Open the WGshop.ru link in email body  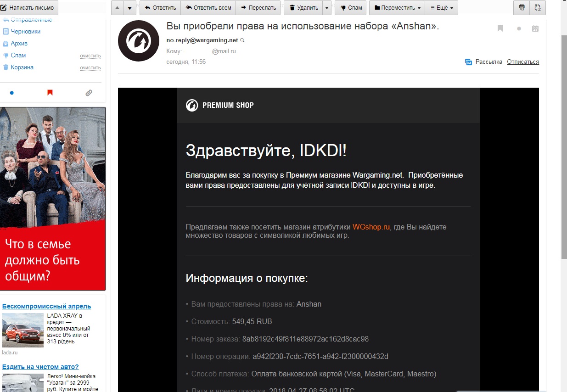pyautogui.click(x=371, y=227)
